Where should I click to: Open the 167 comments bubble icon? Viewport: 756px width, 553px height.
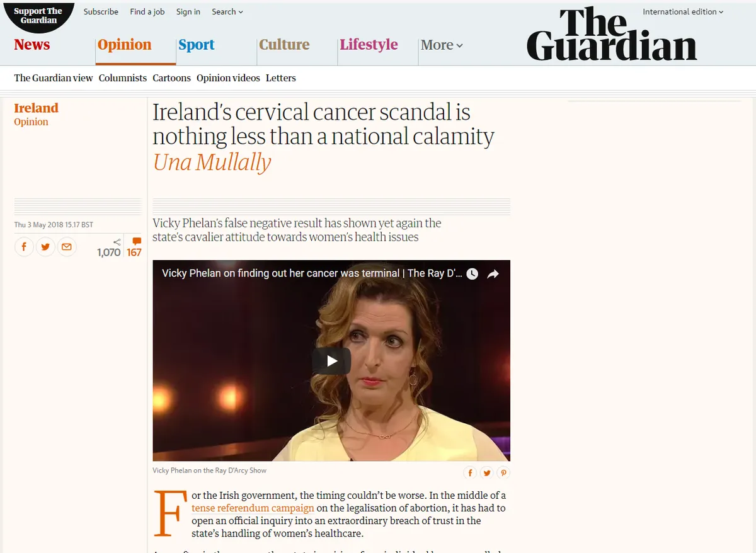point(137,241)
